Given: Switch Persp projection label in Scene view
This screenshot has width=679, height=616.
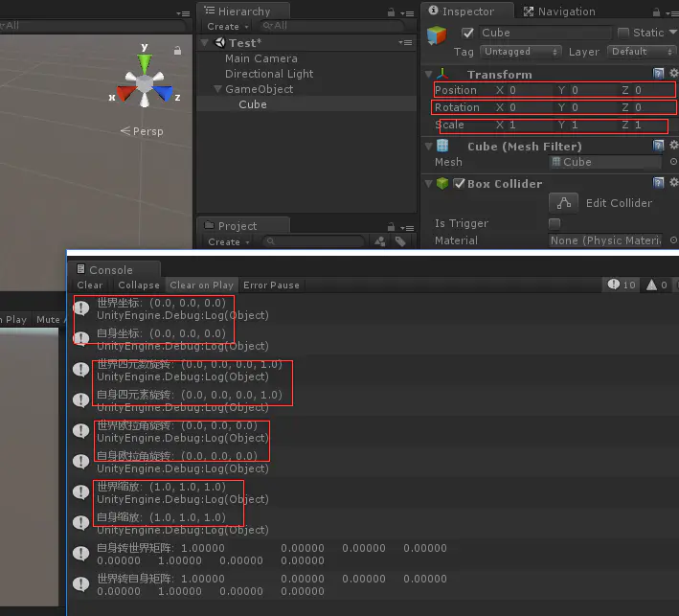Looking at the screenshot, I should (x=142, y=131).
